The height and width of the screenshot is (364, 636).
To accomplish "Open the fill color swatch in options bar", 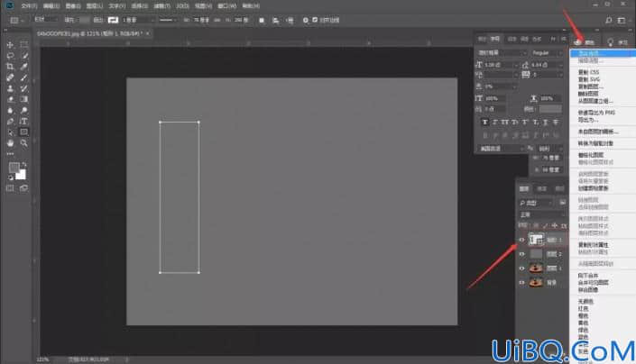I will click(x=84, y=20).
